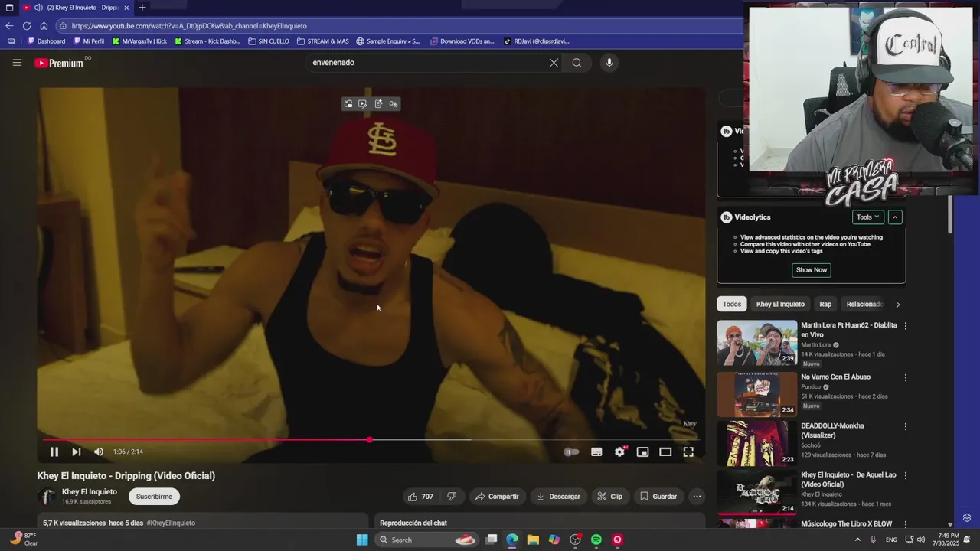
Task: Open File Explorer from the taskbar
Action: tap(533, 540)
